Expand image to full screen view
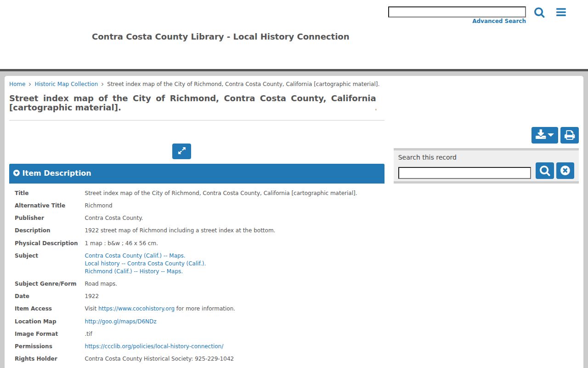 click(x=181, y=151)
